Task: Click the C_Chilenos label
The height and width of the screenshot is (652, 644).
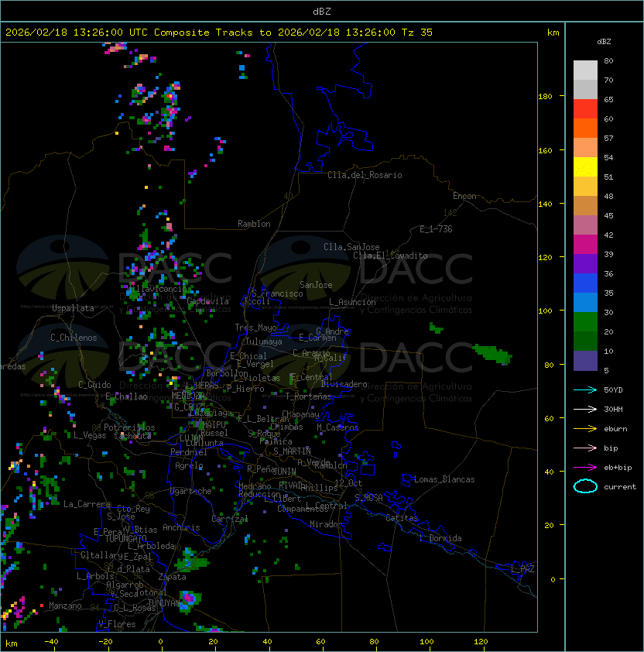Action: coord(74,338)
